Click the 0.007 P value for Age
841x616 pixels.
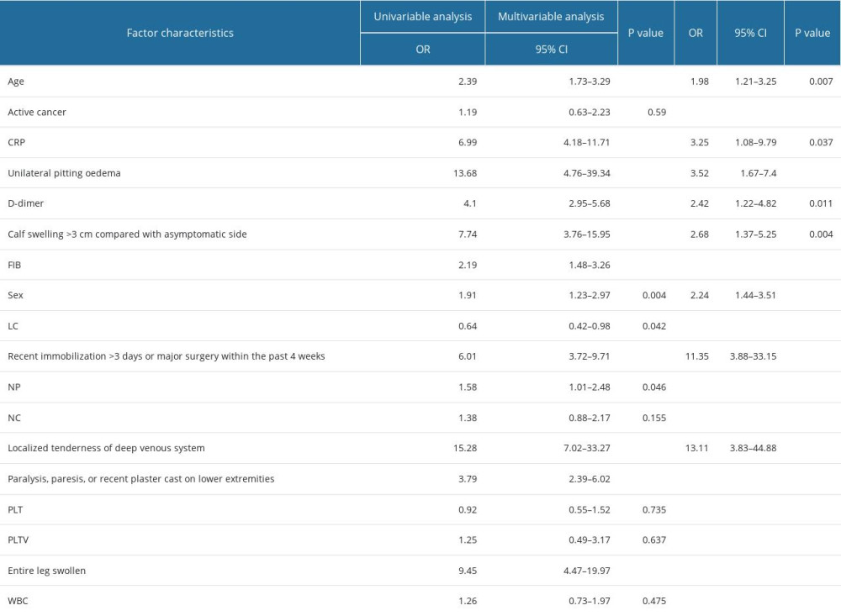pyautogui.click(x=822, y=82)
